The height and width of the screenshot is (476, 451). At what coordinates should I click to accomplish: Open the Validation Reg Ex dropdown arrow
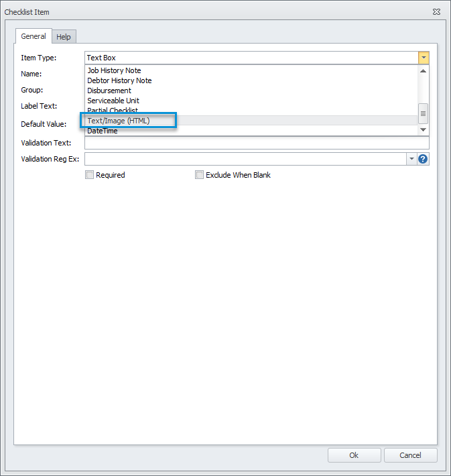click(411, 159)
